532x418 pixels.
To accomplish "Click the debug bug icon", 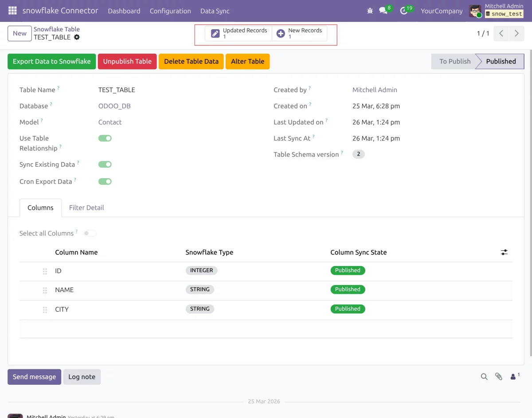I will point(370,11).
